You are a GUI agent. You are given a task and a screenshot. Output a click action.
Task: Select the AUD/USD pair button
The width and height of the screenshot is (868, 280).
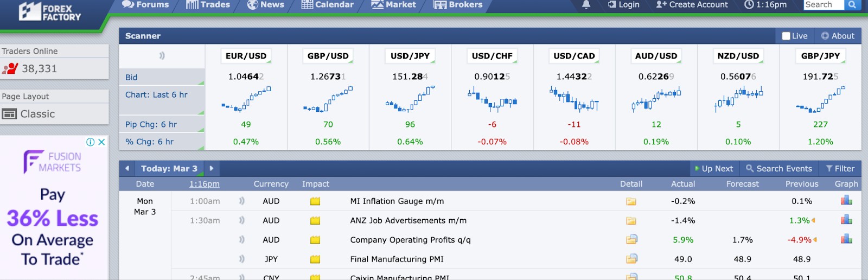[656, 56]
